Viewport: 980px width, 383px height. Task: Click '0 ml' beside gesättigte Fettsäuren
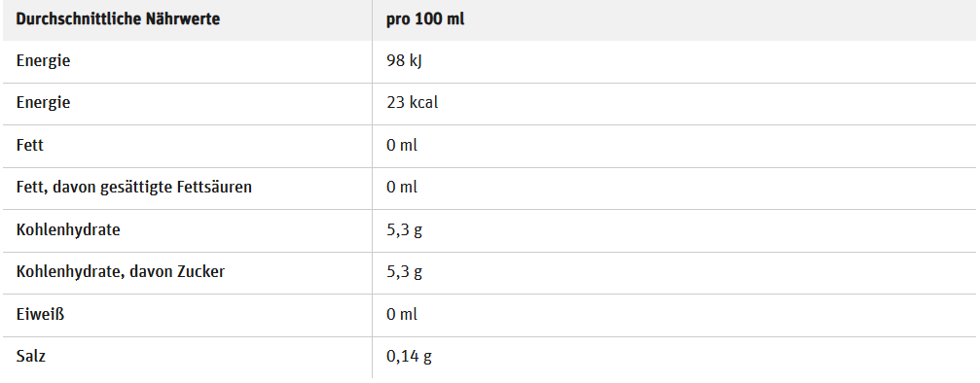click(402, 188)
